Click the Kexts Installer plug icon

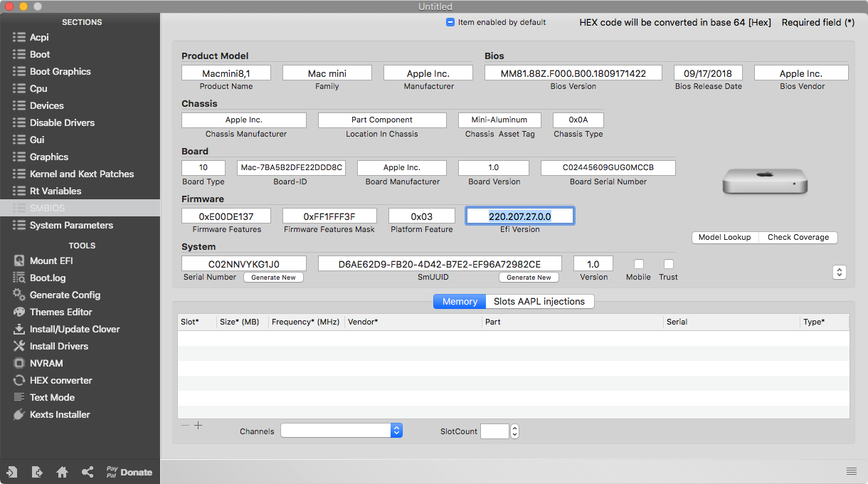18,414
